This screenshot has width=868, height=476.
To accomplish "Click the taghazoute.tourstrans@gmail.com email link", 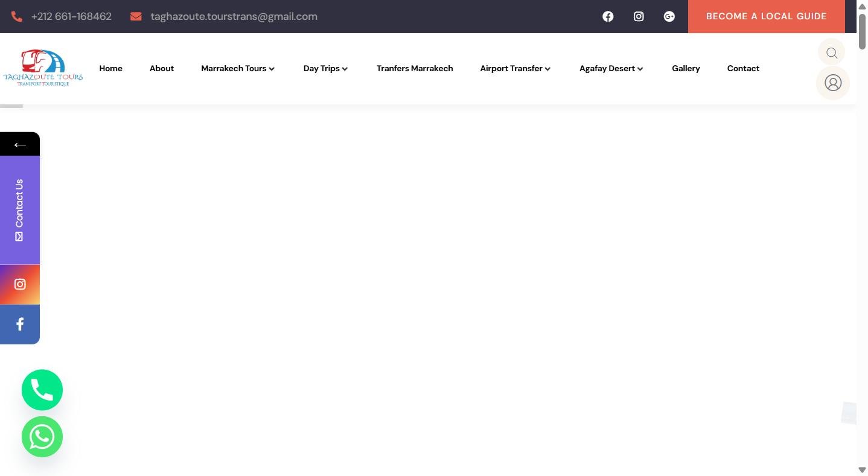I will point(234,16).
